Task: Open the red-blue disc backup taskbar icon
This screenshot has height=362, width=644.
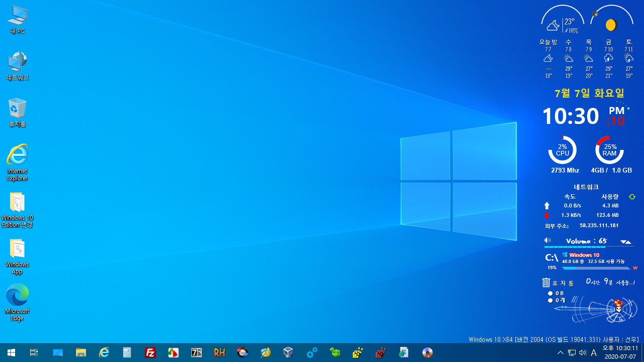Action: [x=243, y=353]
